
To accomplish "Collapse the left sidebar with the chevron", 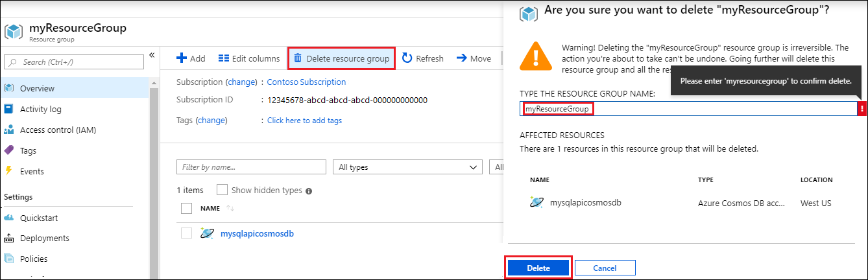I will click(152, 56).
